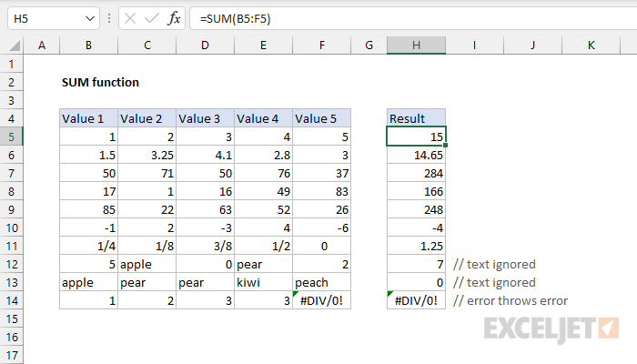Select column B header
Viewport: 637px width, 364px height.
(88, 45)
